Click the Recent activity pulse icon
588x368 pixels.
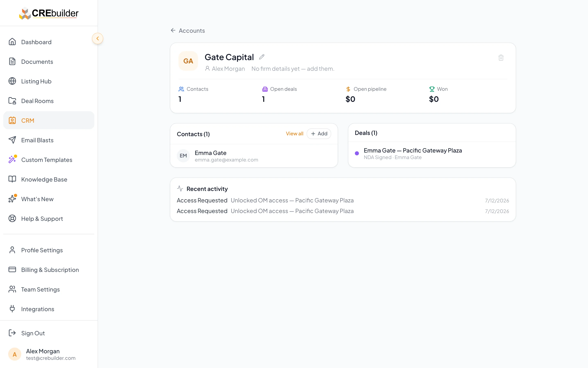pyautogui.click(x=180, y=188)
